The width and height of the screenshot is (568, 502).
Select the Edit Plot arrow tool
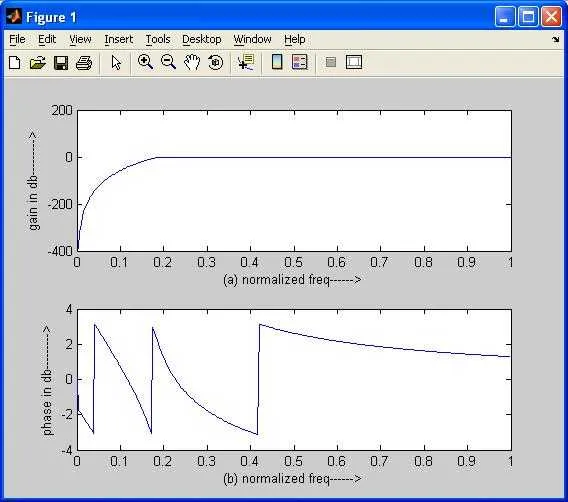pyautogui.click(x=116, y=63)
